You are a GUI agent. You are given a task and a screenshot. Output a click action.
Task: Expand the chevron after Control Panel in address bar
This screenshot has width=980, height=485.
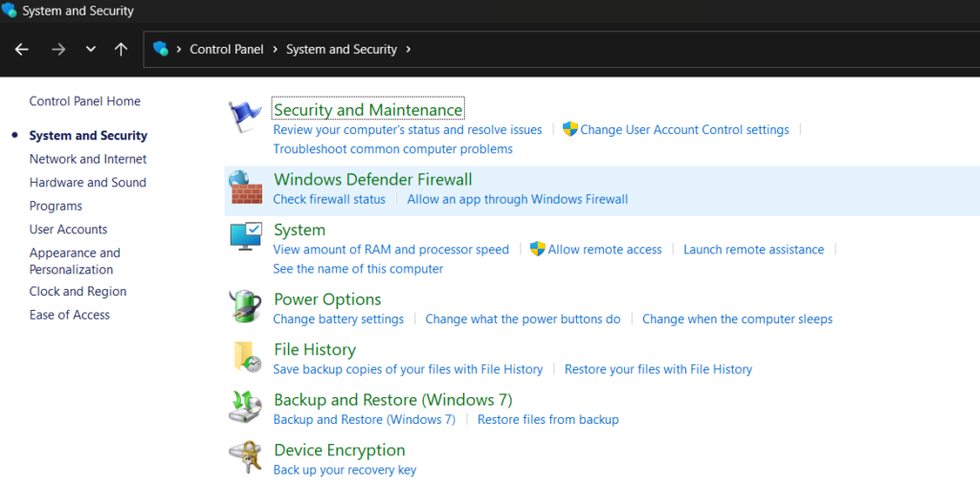[x=274, y=50]
